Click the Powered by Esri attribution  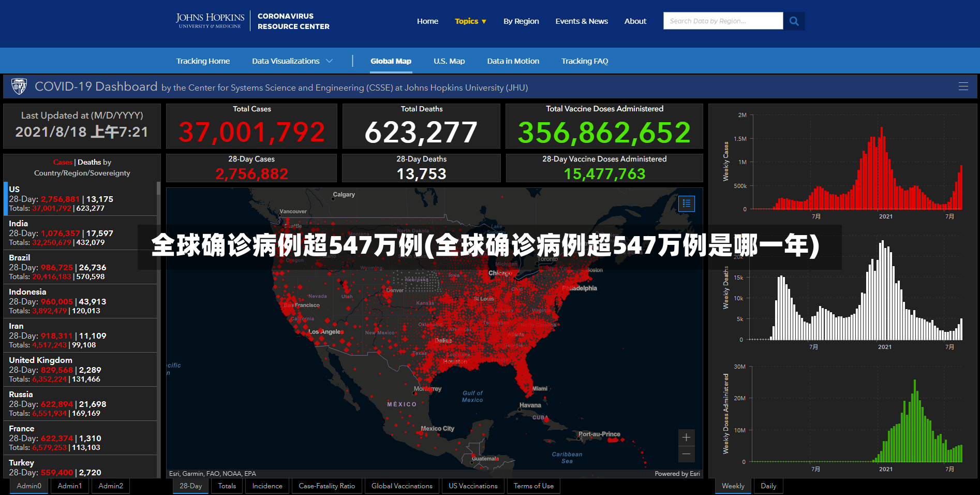(677, 473)
